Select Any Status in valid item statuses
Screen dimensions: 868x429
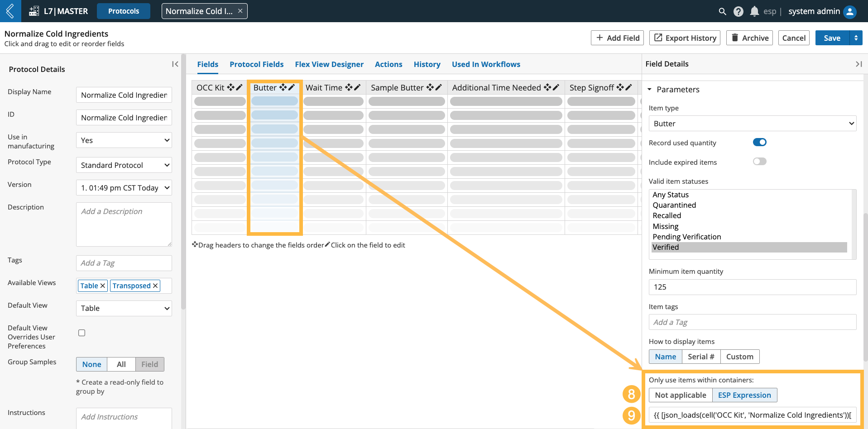749,195
